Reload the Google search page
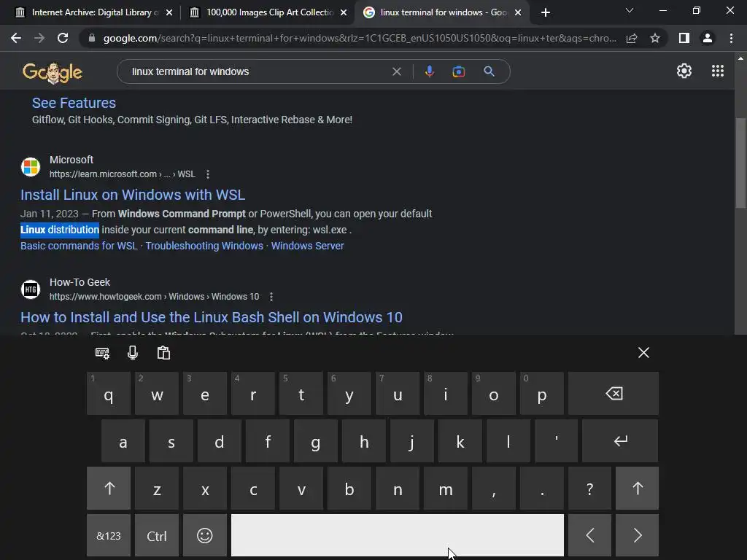This screenshot has height=560, width=747. tap(63, 38)
